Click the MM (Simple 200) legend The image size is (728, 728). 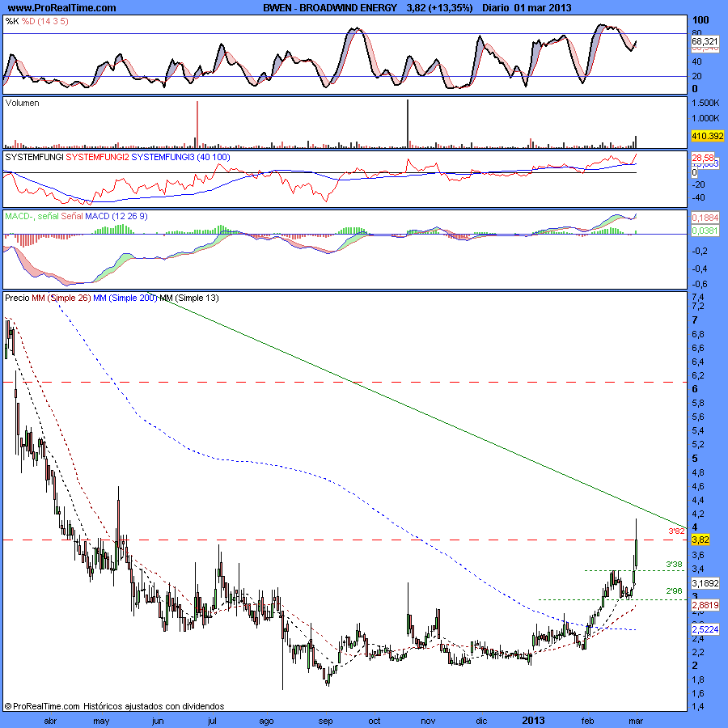(x=125, y=298)
